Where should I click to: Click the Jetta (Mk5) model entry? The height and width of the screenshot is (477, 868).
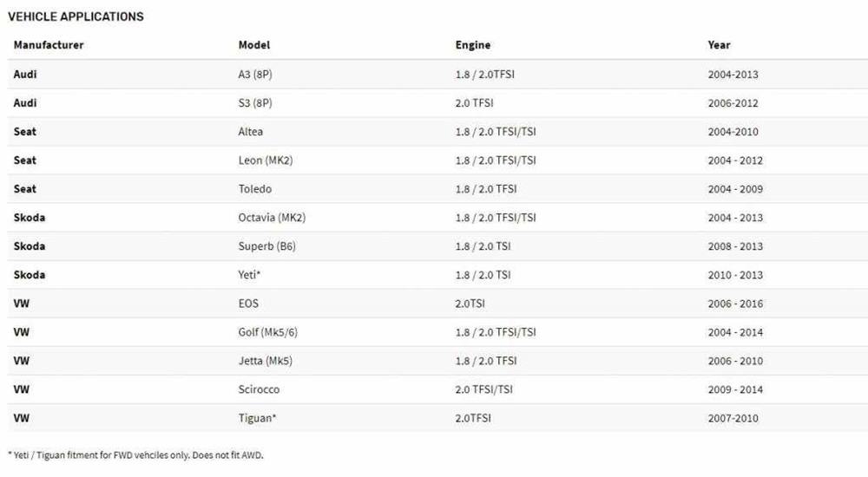click(x=265, y=361)
